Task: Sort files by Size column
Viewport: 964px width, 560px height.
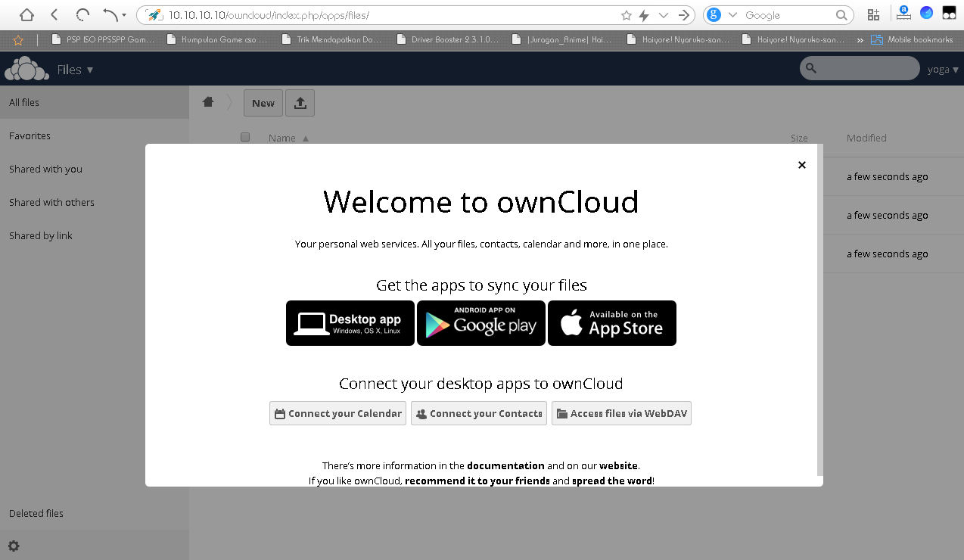Action: coord(799,138)
